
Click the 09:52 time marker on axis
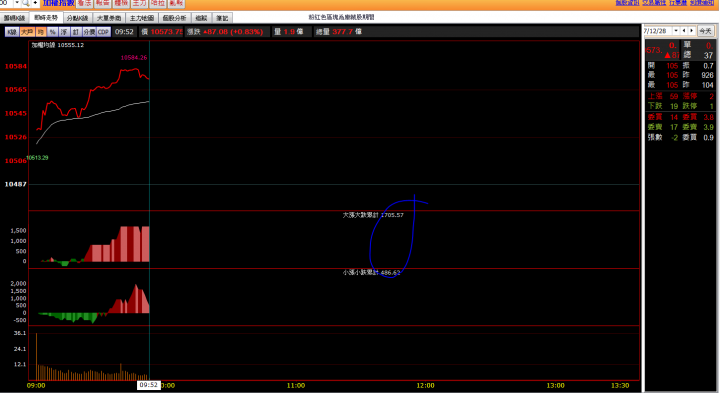pos(148,385)
